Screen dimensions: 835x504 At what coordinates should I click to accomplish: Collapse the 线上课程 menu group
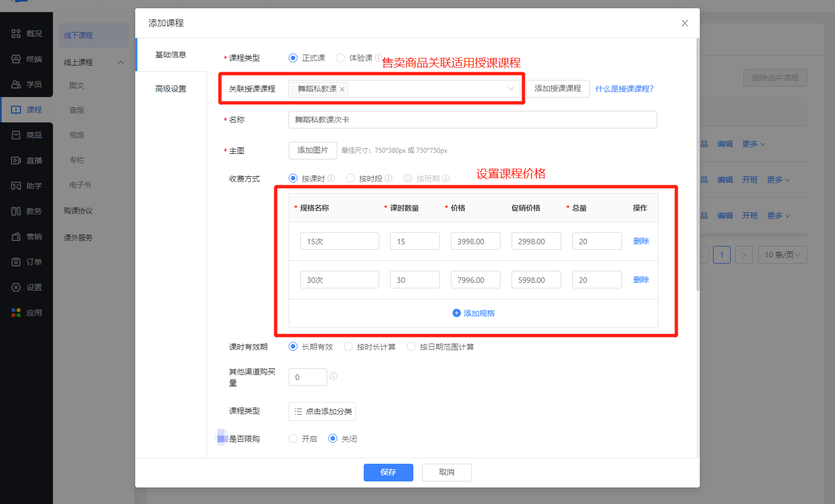(121, 62)
